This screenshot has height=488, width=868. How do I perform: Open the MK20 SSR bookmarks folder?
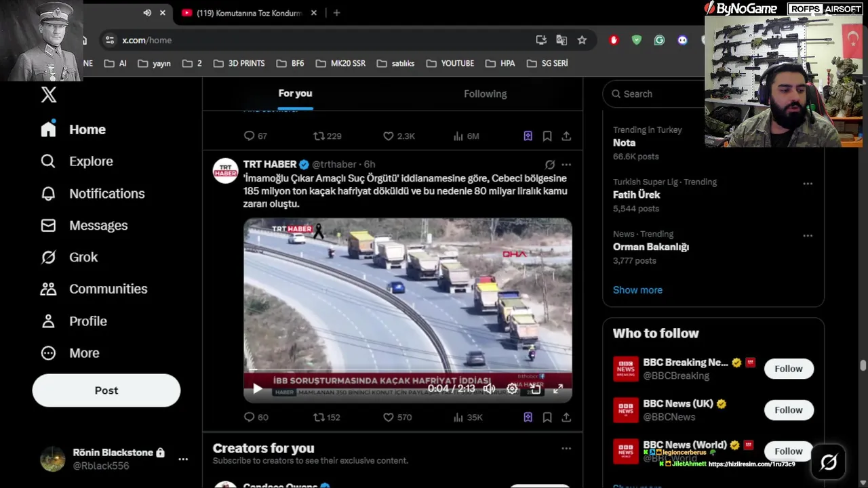pos(340,63)
